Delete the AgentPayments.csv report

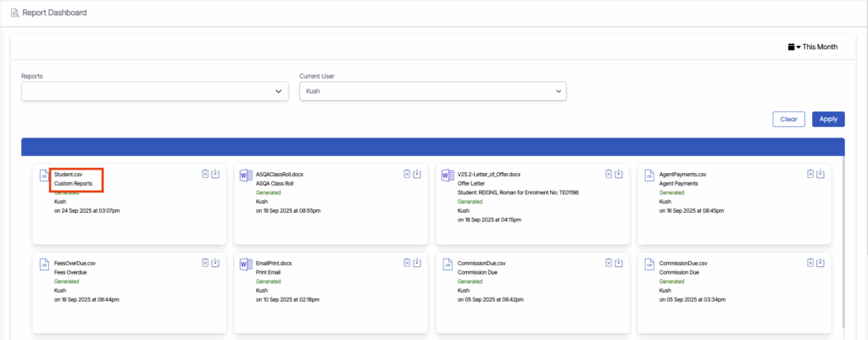pos(810,174)
